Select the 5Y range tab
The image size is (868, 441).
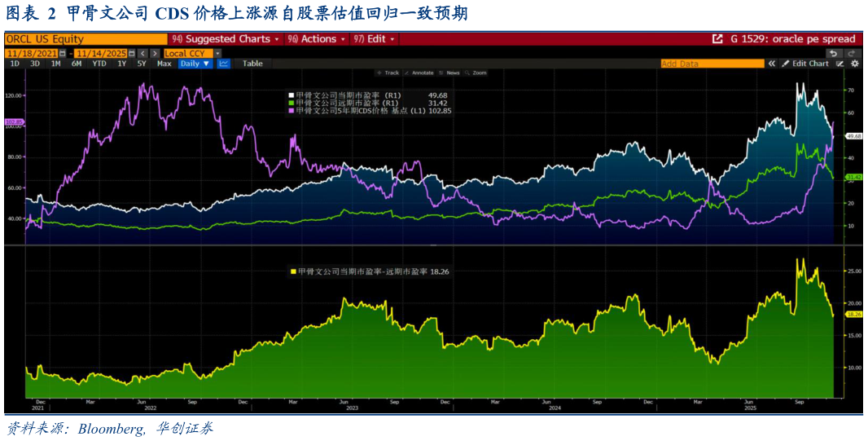coord(142,63)
